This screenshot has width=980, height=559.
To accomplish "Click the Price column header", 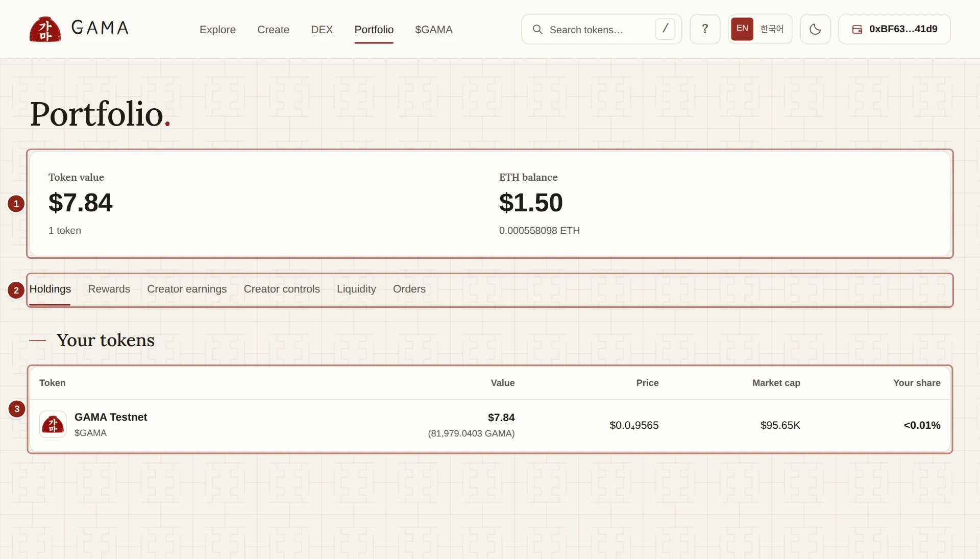I will tap(647, 383).
